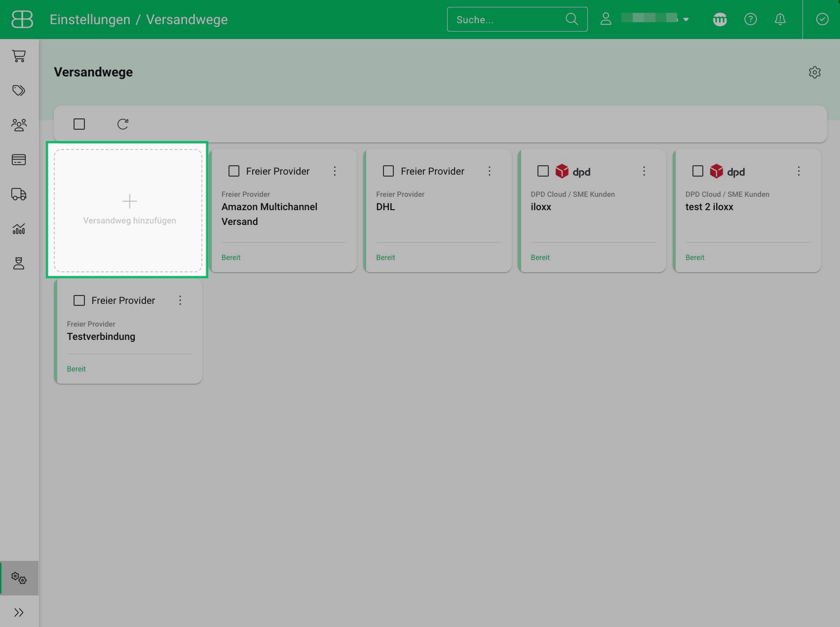Viewport: 840px width, 627px height.
Task: Open the customers group sidebar icon
Action: coord(19,125)
